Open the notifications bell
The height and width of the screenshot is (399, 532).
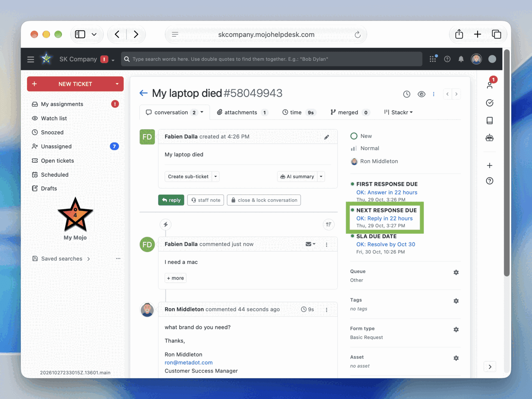461,59
